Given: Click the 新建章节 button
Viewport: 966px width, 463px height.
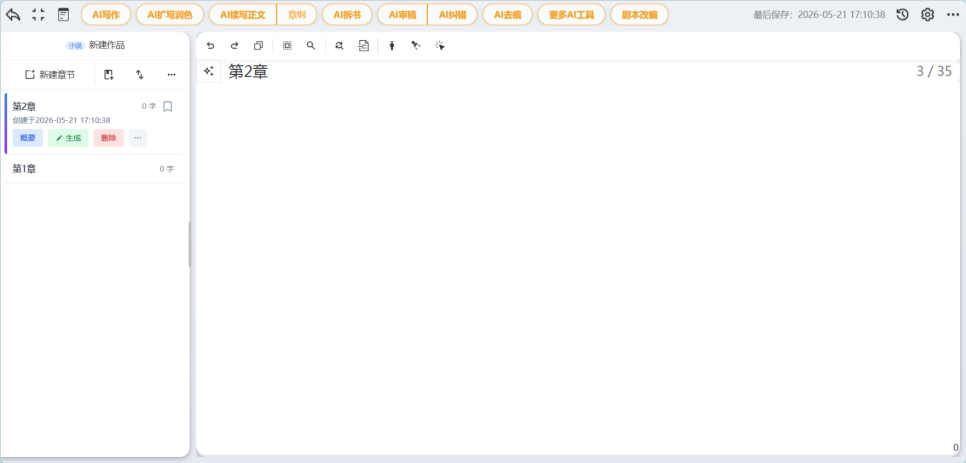Looking at the screenshot, I should [x=50, y=74].
